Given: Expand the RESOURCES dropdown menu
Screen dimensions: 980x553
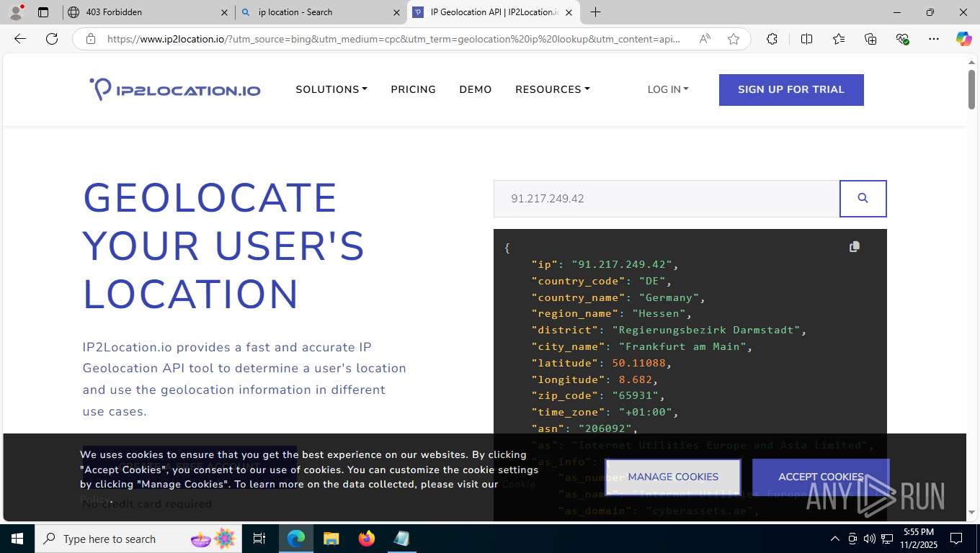Looking at the screenshot, I should [x=553, y=89].
